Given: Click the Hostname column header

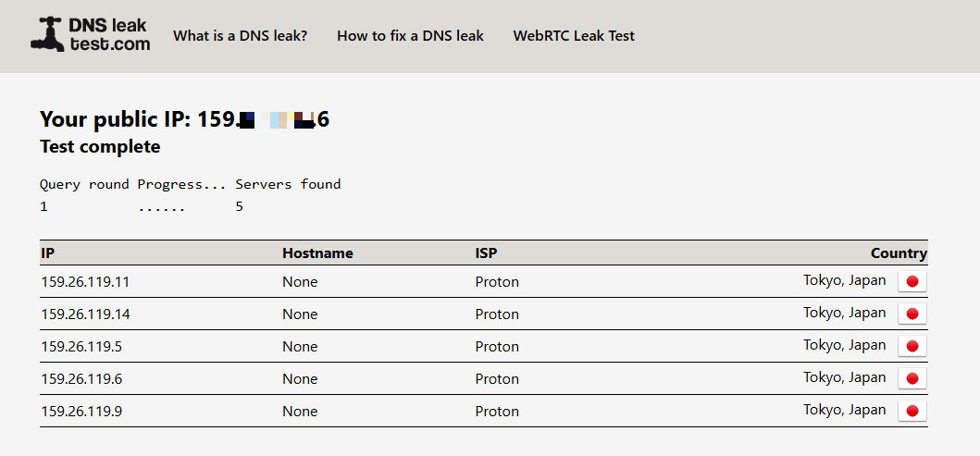Looking at the screenshot, I should coord(317,253).
